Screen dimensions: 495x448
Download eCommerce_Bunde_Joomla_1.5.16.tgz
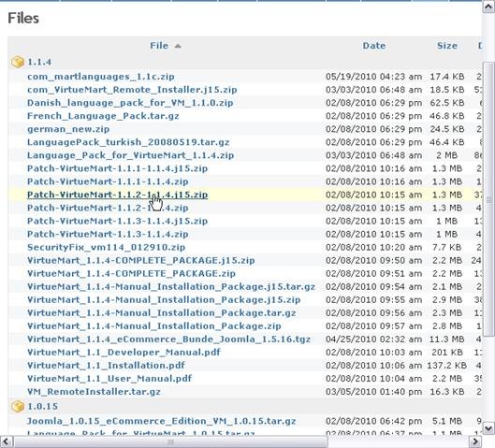(x=168, y=340)
